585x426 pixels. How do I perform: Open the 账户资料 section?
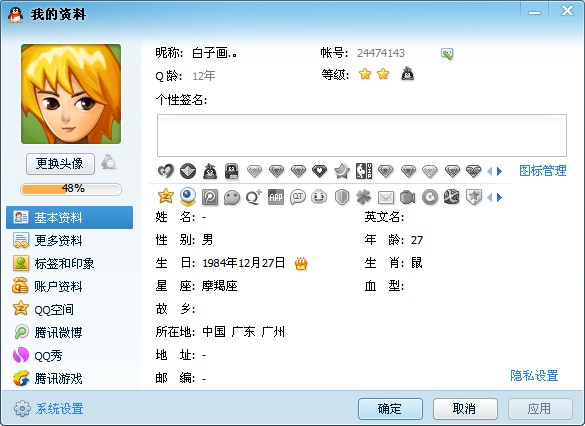click(69, 286)
